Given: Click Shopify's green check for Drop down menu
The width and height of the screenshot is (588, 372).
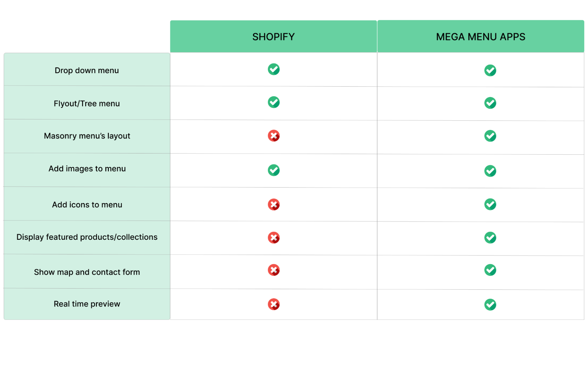Looking at the screenshot, I should [x=274, y=69].
